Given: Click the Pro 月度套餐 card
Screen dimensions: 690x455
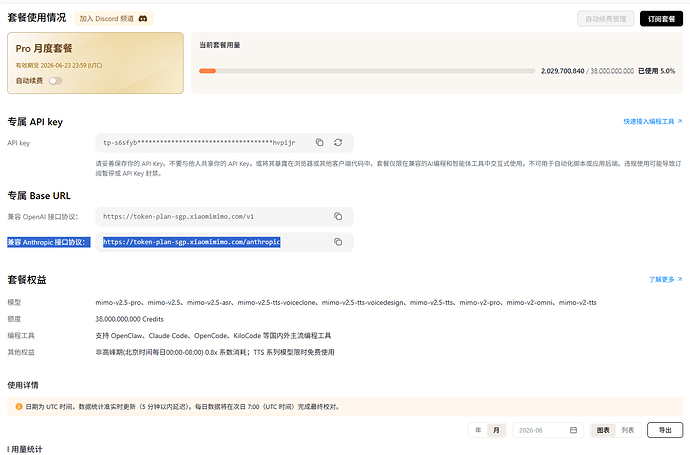Looking at the screenshot, I should 95,63.
